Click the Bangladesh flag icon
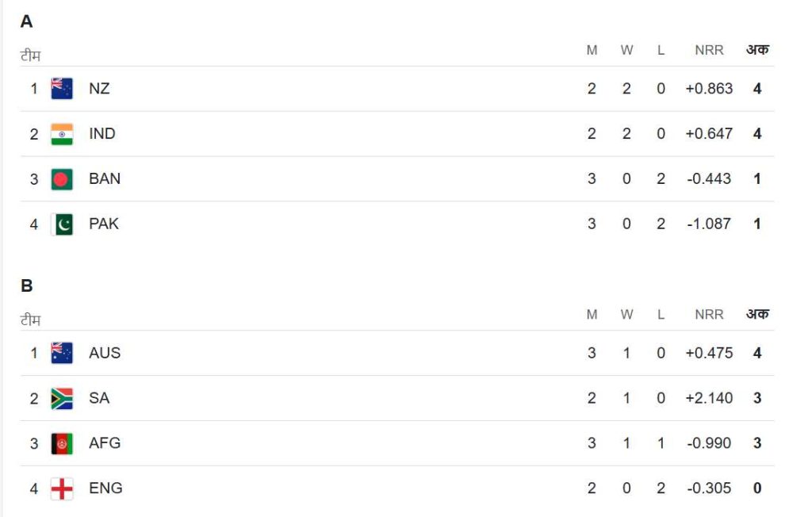 click(62, 179)
